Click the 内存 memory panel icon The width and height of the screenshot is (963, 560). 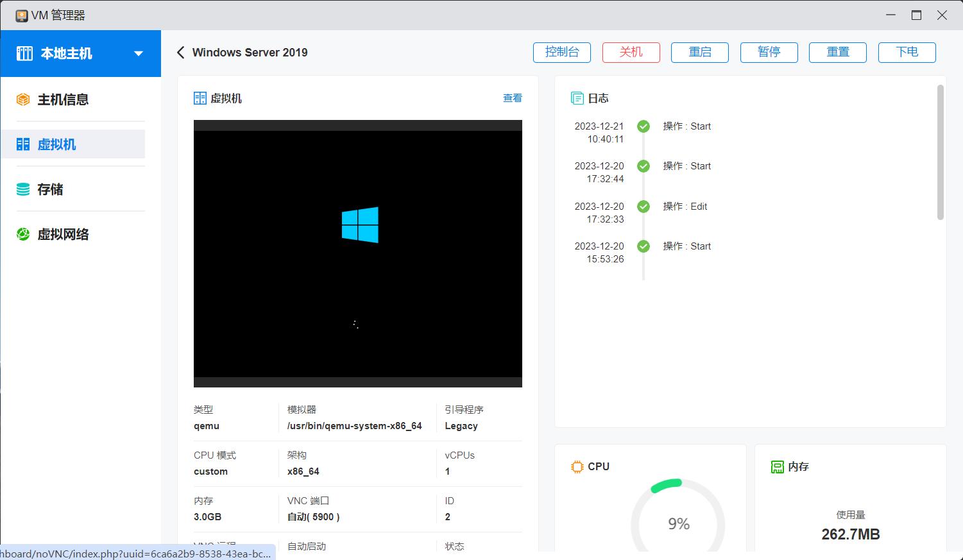click(x=778, y=467)
